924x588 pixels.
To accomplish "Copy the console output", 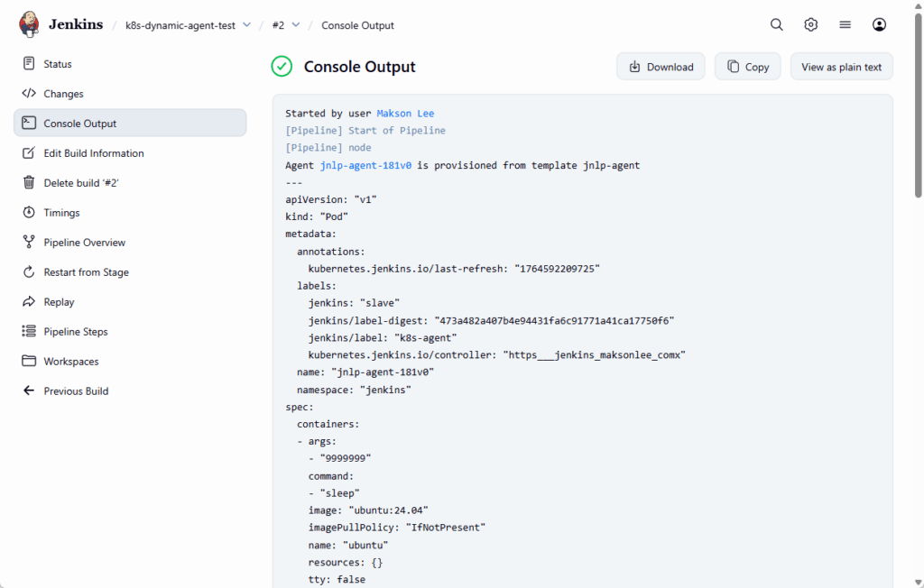I will 747,67.
